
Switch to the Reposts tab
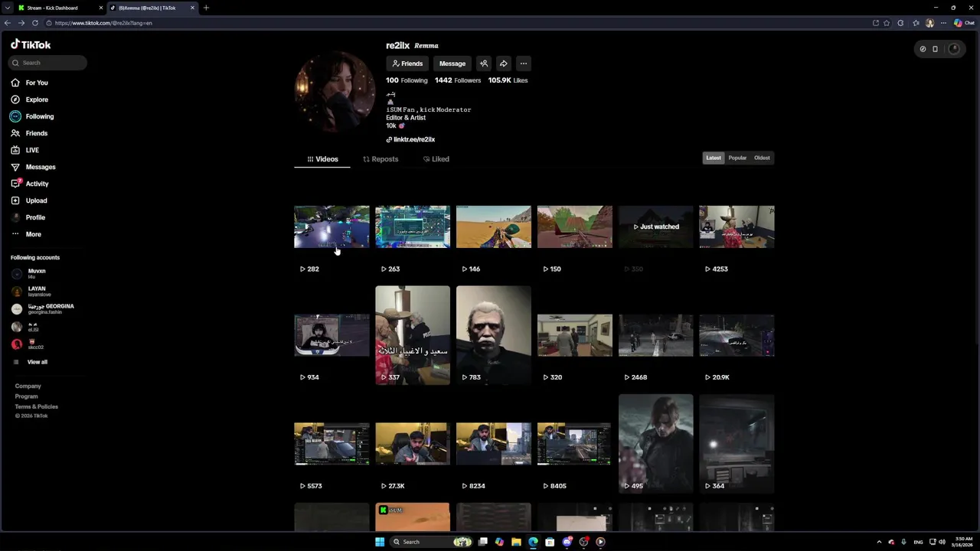pos(381,159)
